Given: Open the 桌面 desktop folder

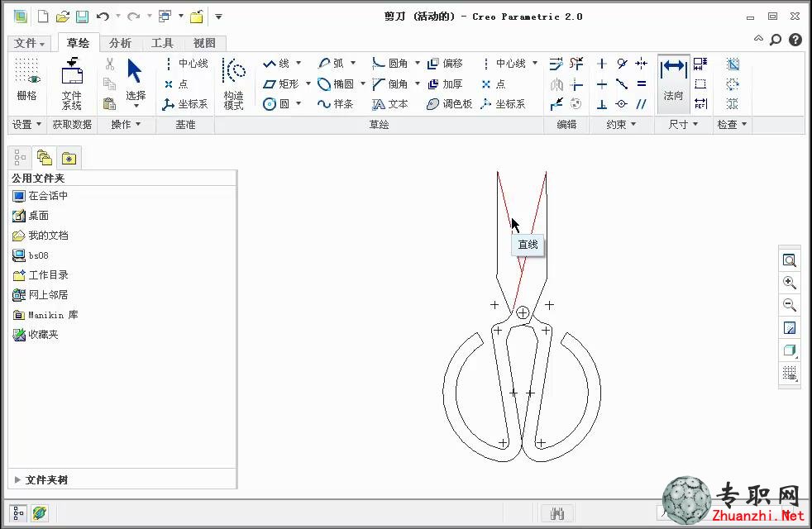Looking at the screenshot, I should (31, 216).
